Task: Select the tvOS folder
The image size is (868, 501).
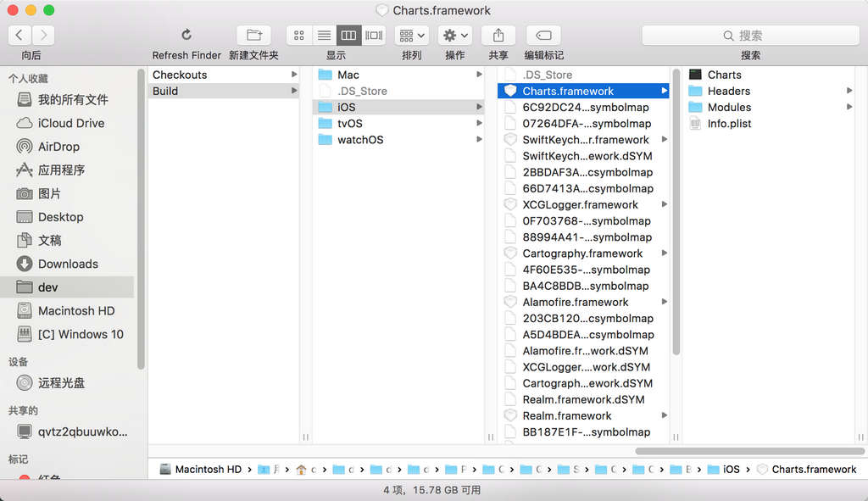Action: pyautogui.click(x=398, y=124)
